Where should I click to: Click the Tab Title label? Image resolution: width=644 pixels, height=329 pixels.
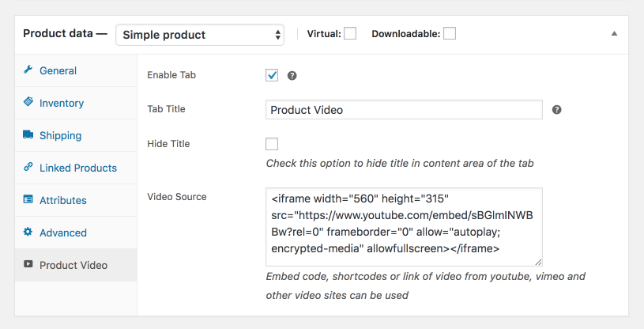tap(166, 109)
